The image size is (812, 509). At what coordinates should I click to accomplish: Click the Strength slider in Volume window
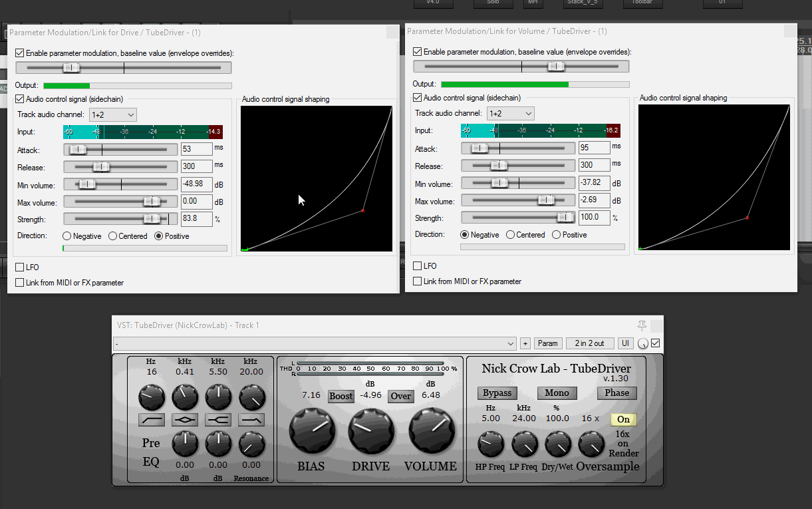(518, 217)
